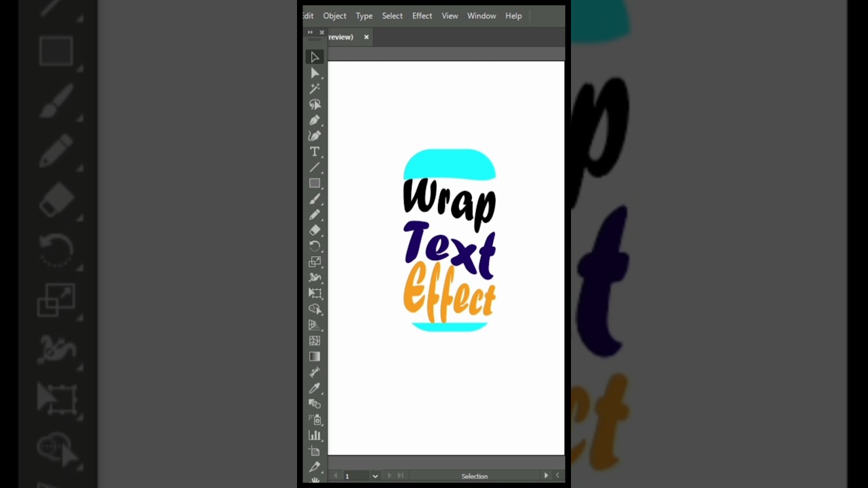
Task: Open the artboard navigation dropdown
Action: pyautogui.click(x=375, y=476)
